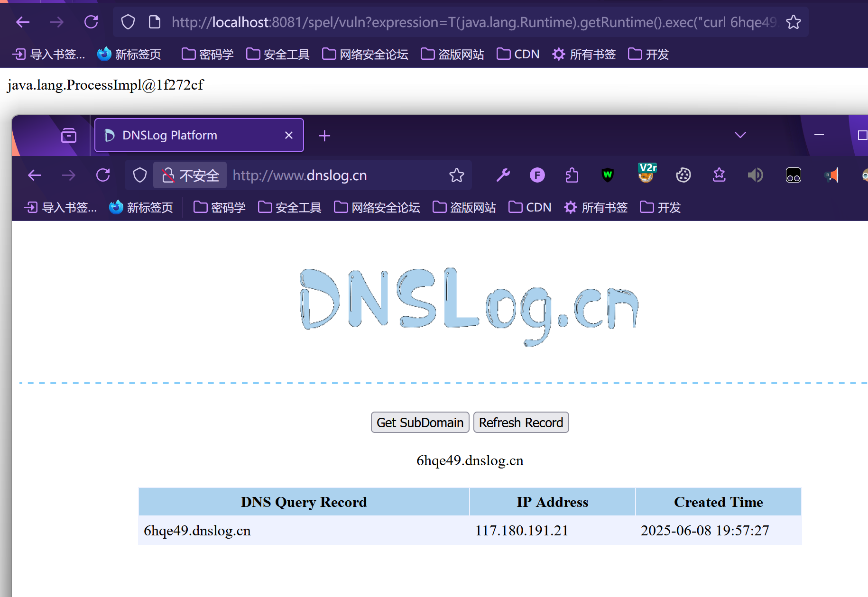Image resolution: width=868 pixels, height=597 pixels.
Task: Go back in the DNSLog window
Action: [35, 175]
